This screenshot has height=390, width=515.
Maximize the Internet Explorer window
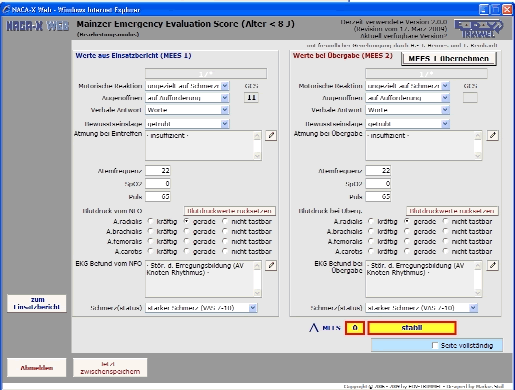(x=496, y=9)
